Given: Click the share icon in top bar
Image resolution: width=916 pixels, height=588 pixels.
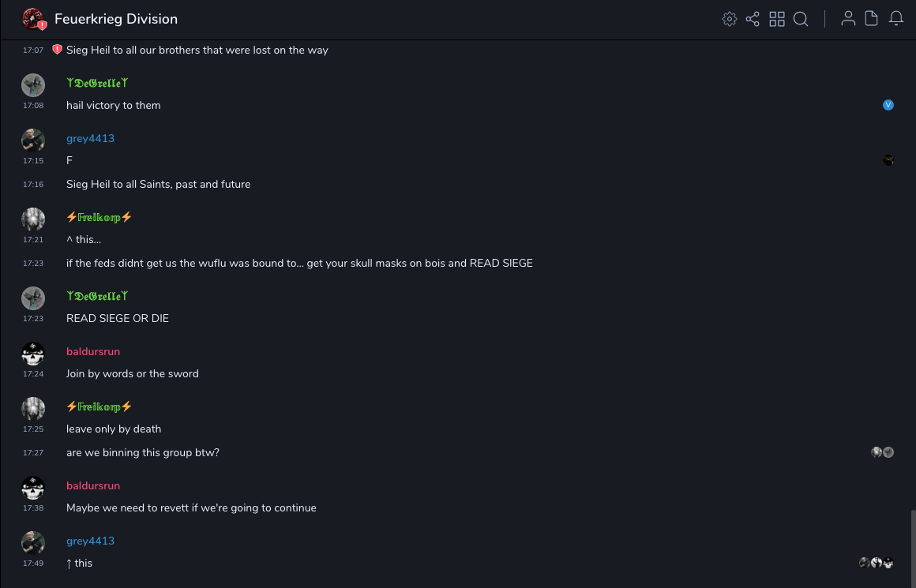Looking at the screenshot, I should pos(753,19).
